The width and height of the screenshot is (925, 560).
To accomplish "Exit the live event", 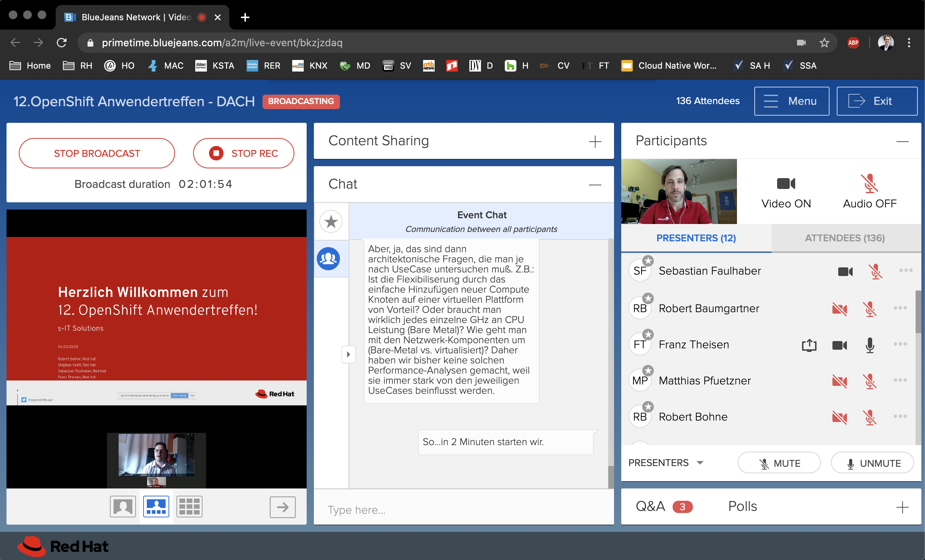I will click(877, 101).
